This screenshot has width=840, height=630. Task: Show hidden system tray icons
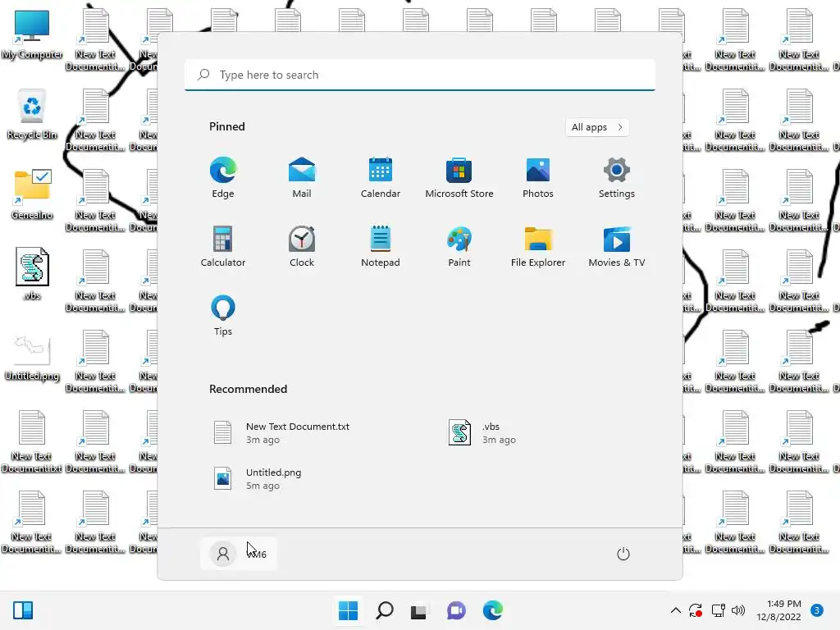[x=676, y=610]
